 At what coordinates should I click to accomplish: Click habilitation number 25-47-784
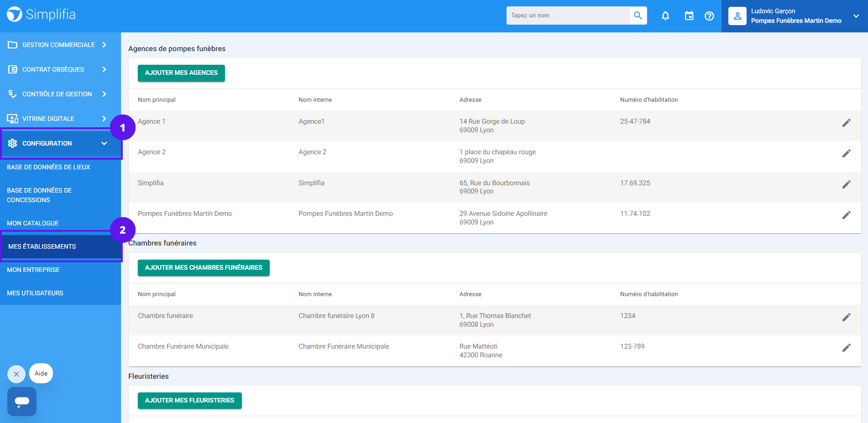point(635,121)
